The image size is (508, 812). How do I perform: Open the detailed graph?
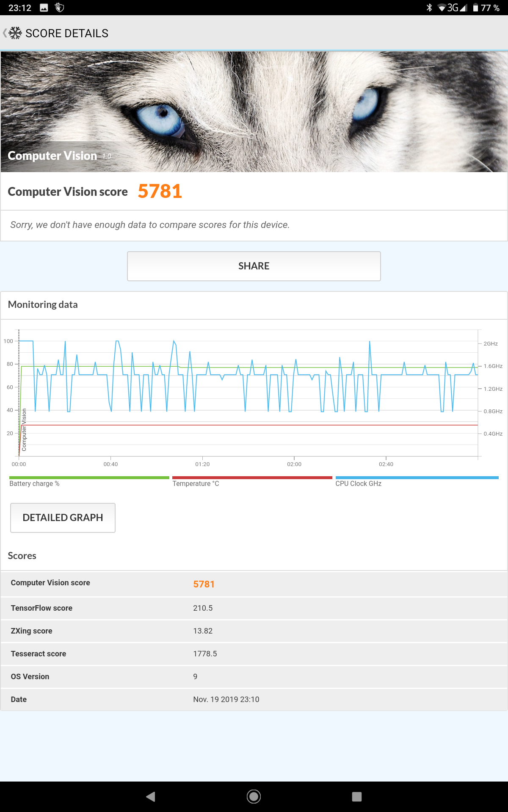(x=63, y=518)
